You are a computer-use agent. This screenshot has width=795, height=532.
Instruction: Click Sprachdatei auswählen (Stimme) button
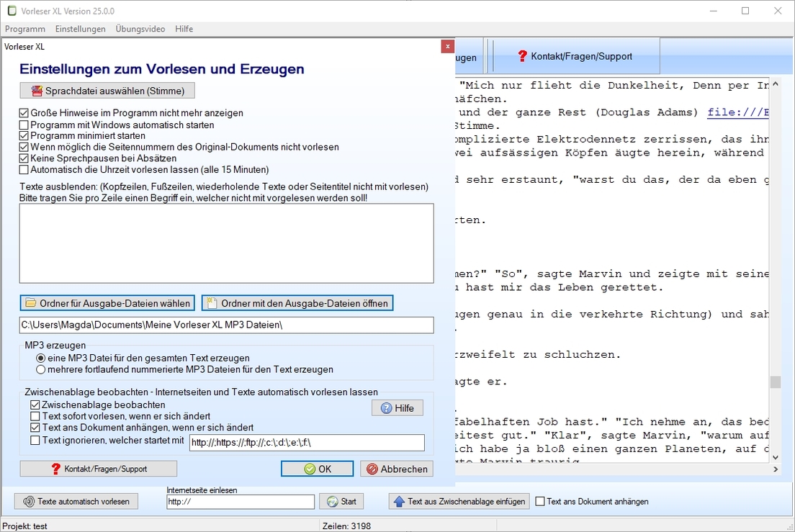[x=107, y=91]
